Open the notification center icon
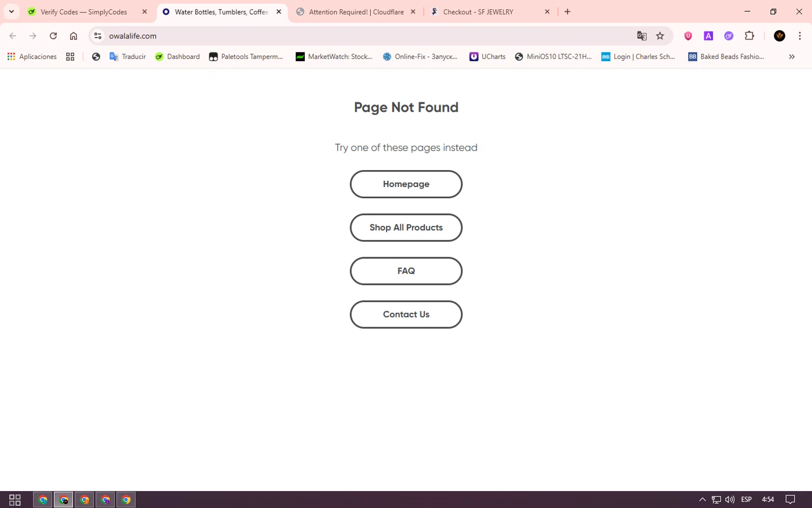Image resolution: width=812 pixels, height=508 pixels. 790,499
